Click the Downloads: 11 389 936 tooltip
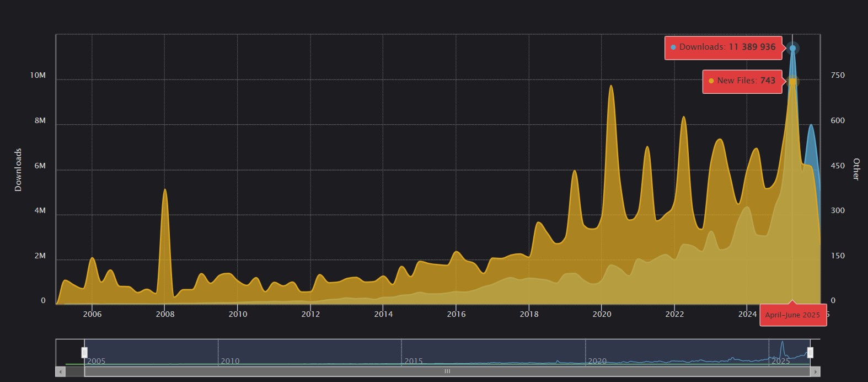The image size is (868, 382). 724,47
